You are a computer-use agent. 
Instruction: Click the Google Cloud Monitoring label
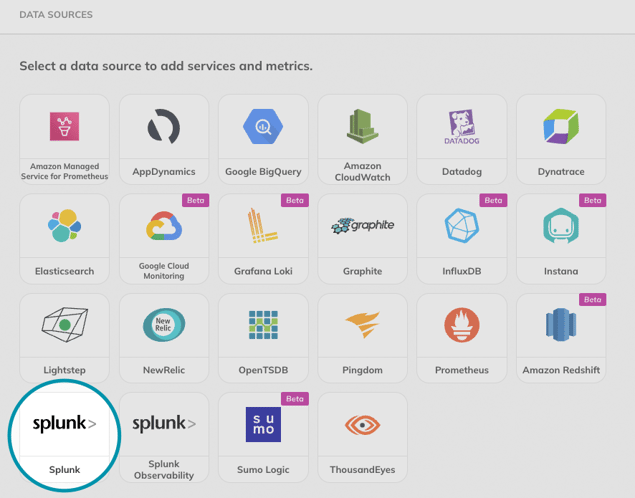coord(164,271)
